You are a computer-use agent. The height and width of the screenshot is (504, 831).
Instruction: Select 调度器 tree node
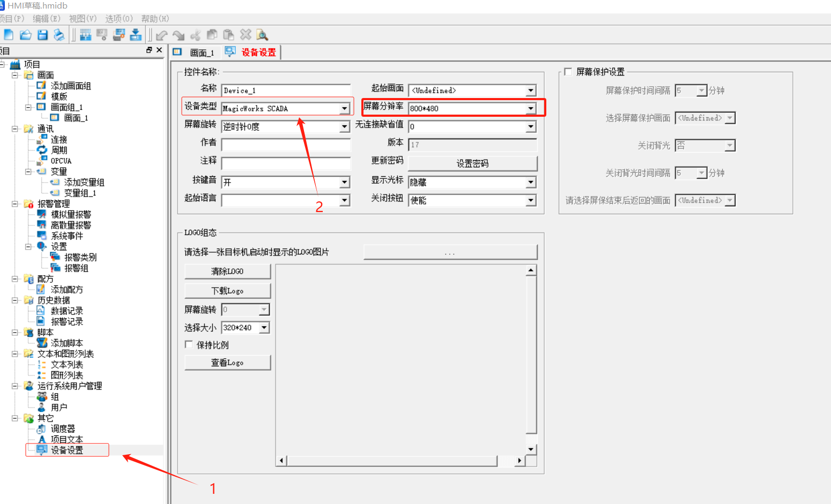[63, 428]
